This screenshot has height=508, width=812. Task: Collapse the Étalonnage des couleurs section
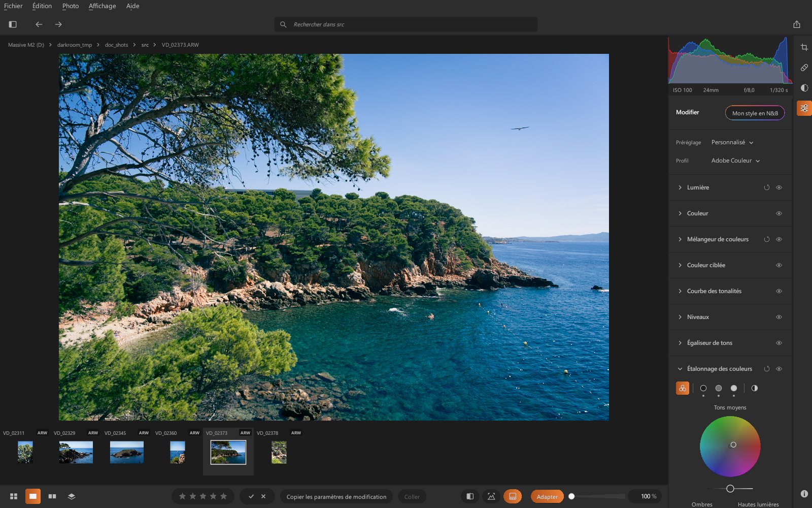click(x=680, y=369)
